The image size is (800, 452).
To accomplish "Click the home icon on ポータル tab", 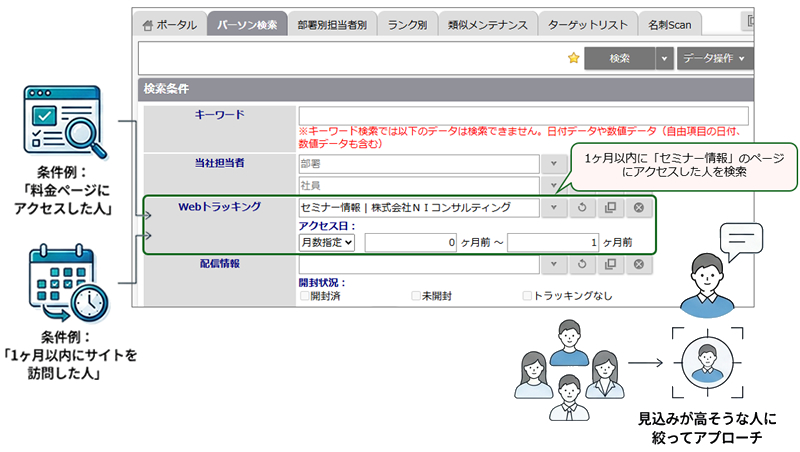I will click(148, 25).
